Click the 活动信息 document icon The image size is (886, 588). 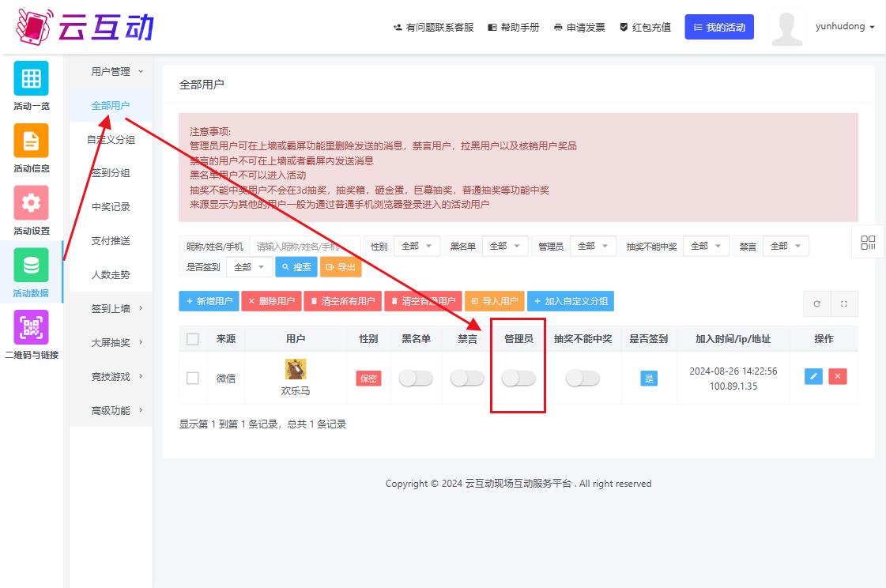pos(31,141)
